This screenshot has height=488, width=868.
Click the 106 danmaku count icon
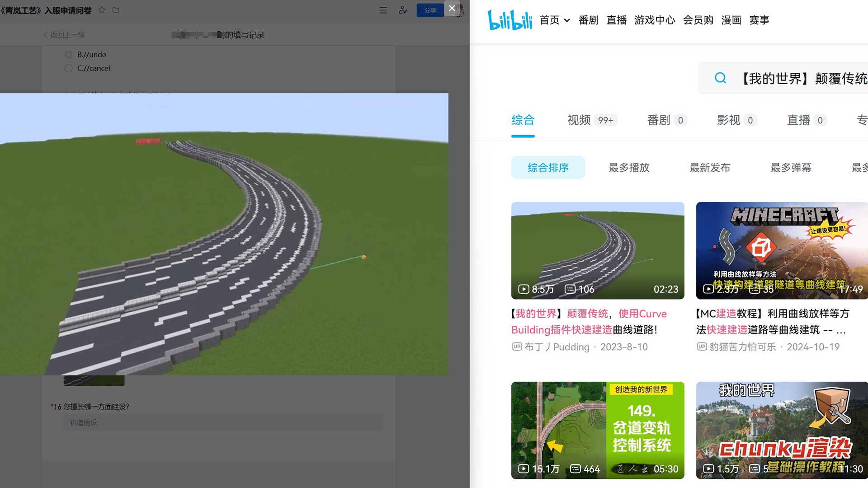coord(570,289)
